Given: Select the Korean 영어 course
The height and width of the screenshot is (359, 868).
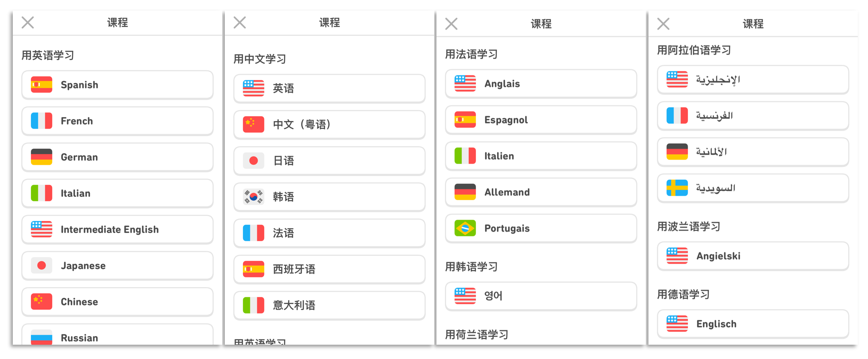Looking at the screenshot, I should [x=541, y=296].
